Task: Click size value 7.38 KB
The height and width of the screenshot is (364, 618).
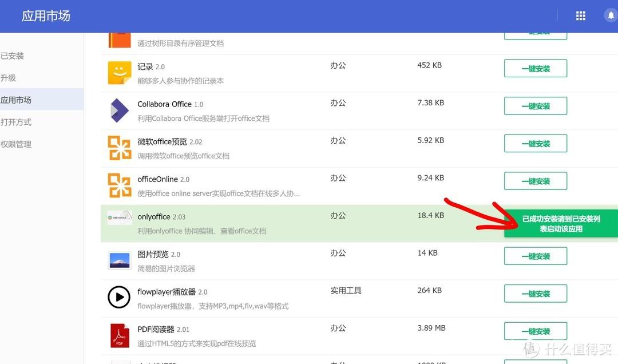Action: pos(431,103)
